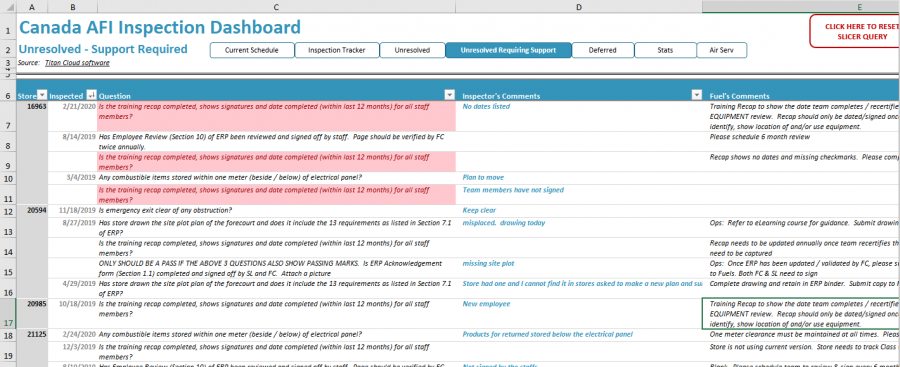The image size is (900, 367).
Task: Go to the Deferred tab
Action: pyautogui.click(x=603, y=51)
